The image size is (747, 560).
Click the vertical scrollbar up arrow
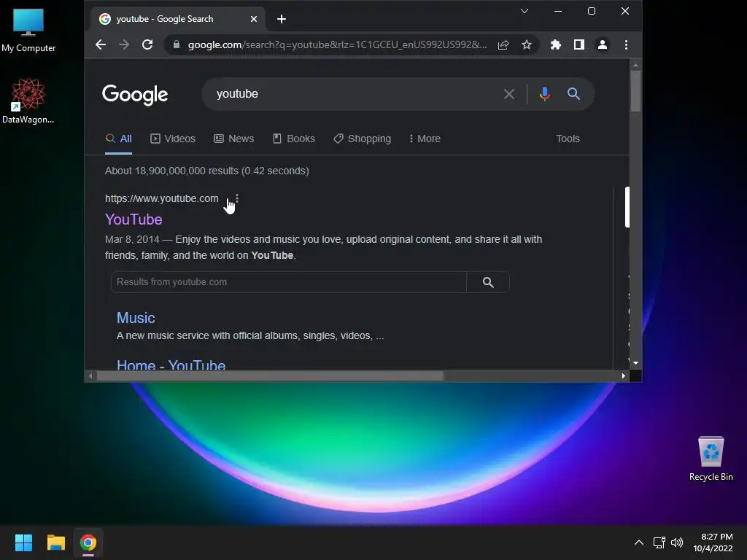(x=635, y=64)
